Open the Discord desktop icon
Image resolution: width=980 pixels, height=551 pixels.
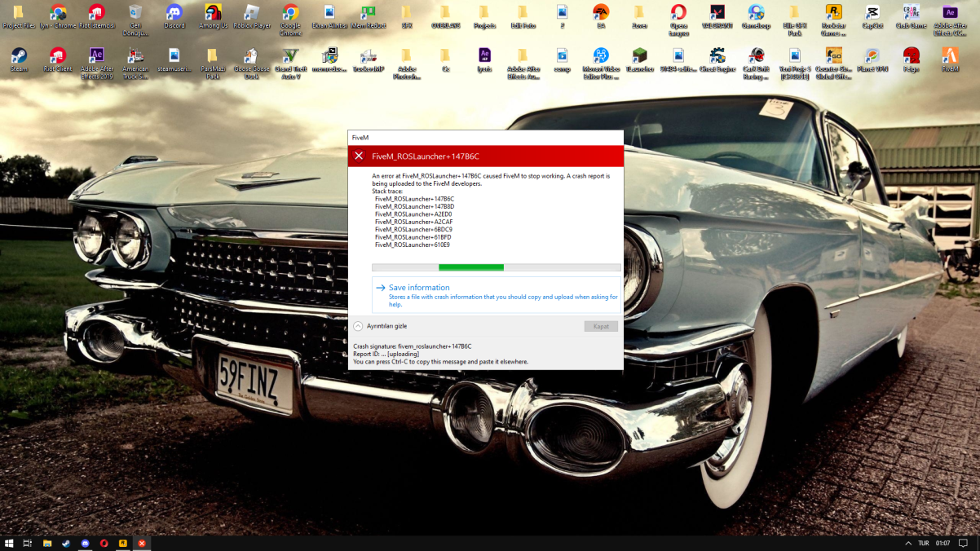tap(174, 16)
